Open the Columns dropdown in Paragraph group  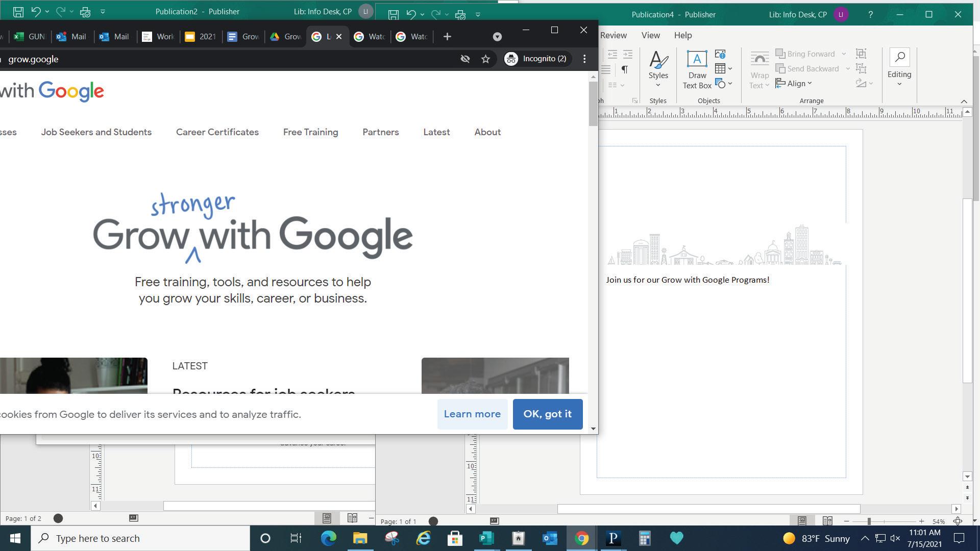pos(616,85)
